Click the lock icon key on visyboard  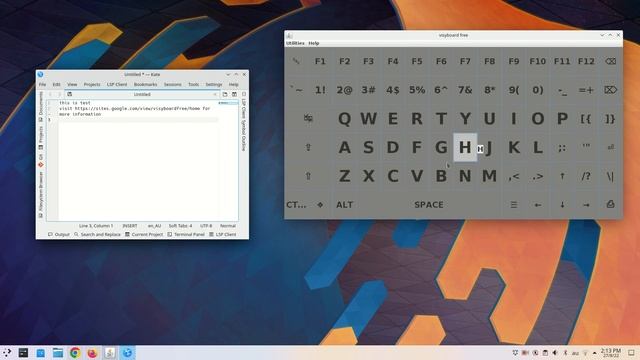click(x=610, y=204)
